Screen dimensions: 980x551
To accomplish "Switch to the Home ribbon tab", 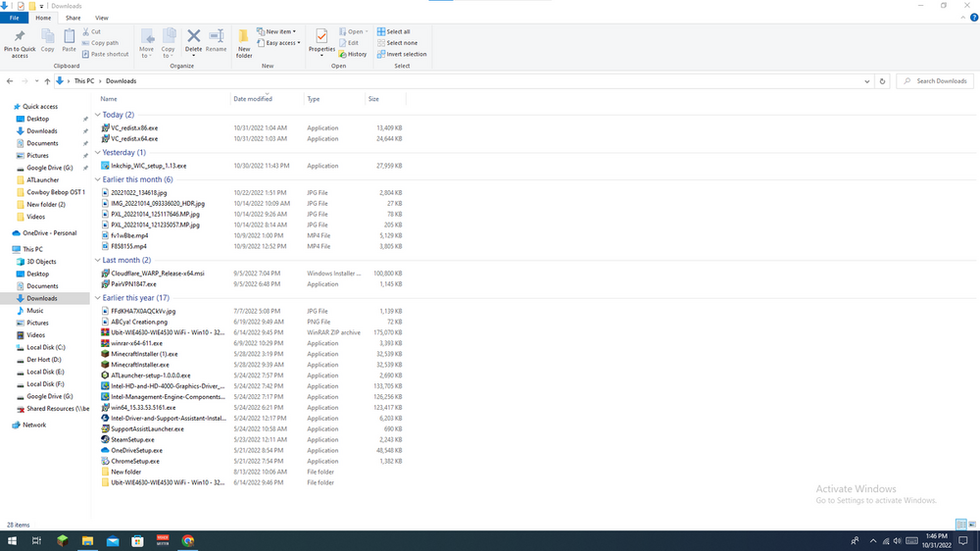I will (43, 18).
